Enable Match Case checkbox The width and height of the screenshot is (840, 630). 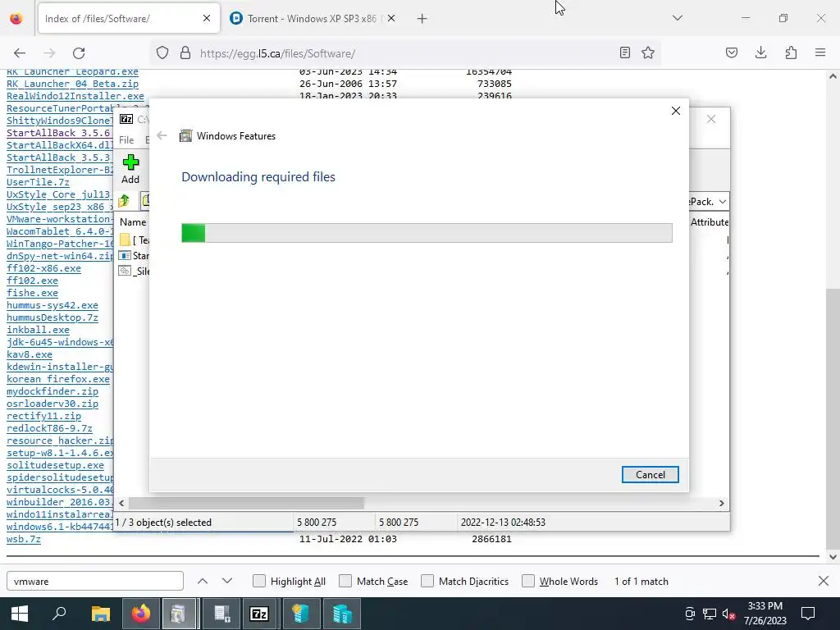click(345, 582)
